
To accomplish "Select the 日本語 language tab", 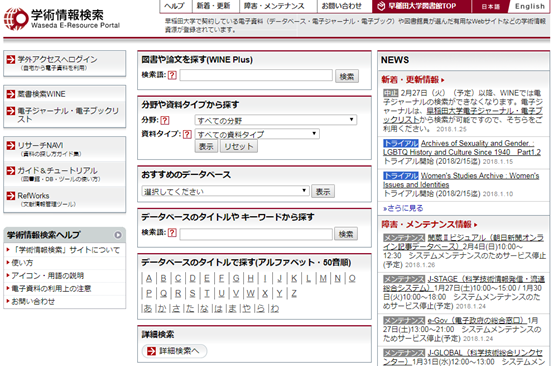I will [x=491, y=6].
